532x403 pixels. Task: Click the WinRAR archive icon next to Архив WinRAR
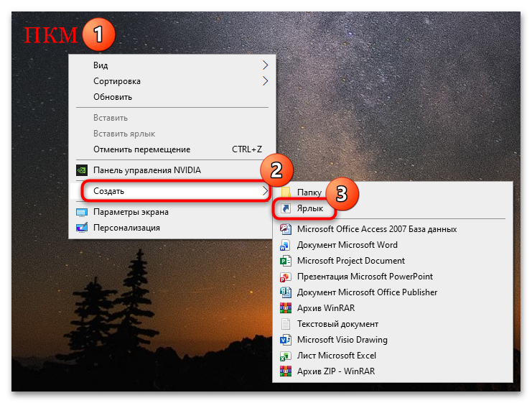click(286, 308)
